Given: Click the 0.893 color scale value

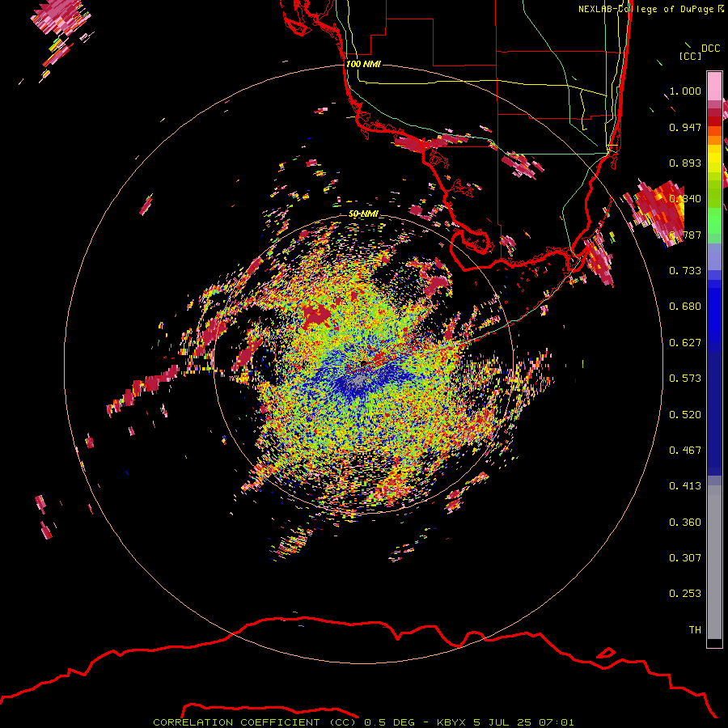Looking at the screenshot, I should [685, 163].
